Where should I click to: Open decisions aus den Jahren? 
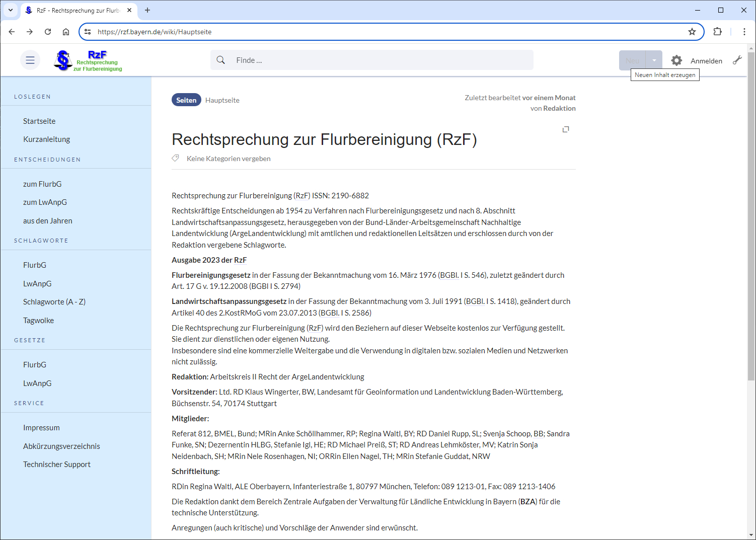point(48,221)
